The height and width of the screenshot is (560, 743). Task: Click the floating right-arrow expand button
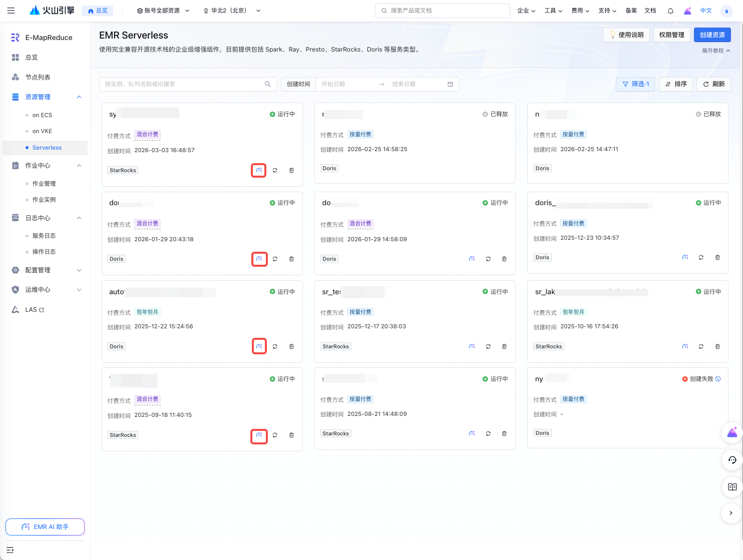tap(731, 513)
